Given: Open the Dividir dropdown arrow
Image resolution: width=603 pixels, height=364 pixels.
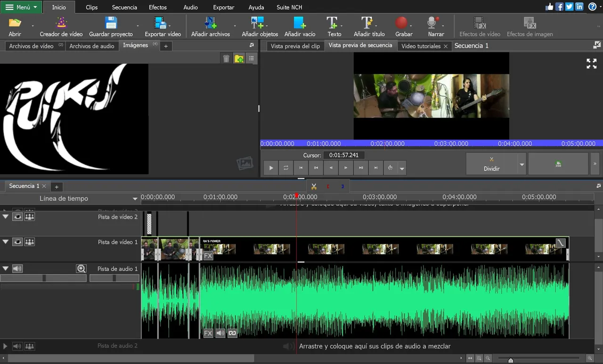Looking at the screenshot, I should 522,164.
